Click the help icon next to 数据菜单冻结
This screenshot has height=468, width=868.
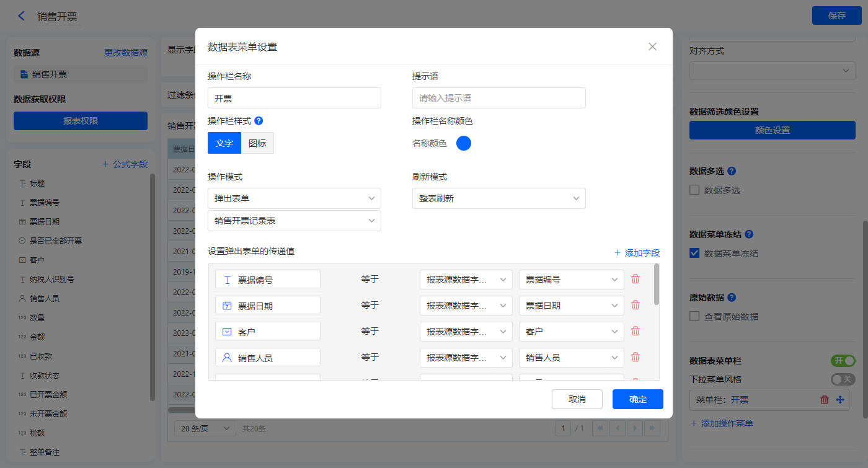click(749, 234)
